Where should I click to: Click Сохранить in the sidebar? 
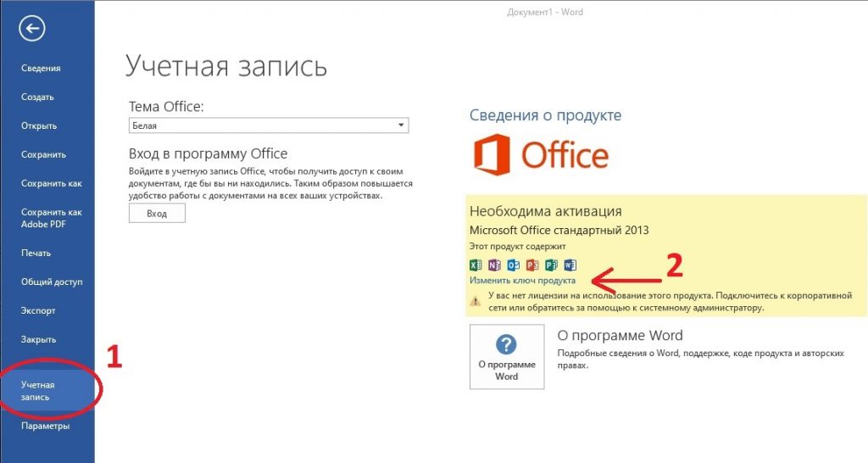point(43,154)
